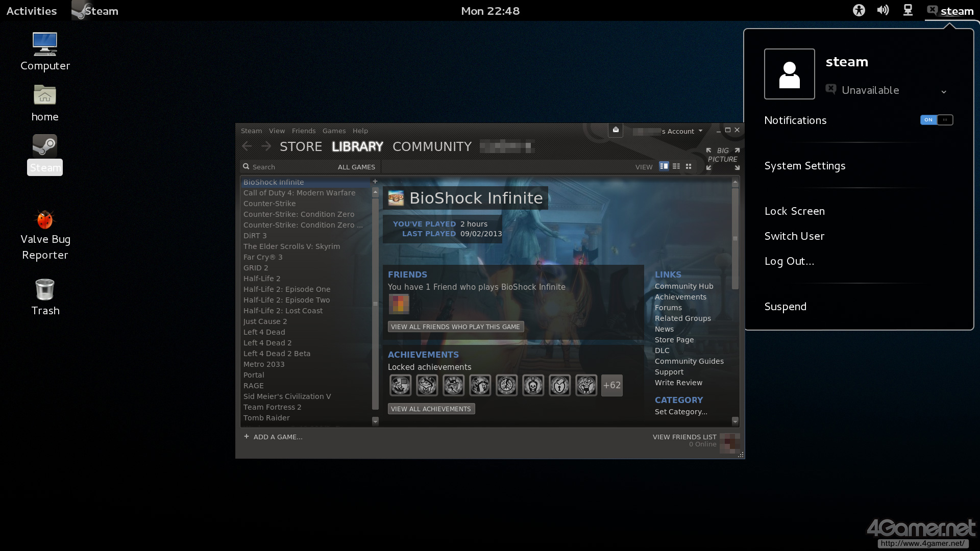Switch to detail view mode icon
Image resolution: width=980 pixels, height=551 pixels.
[x=664, y=166]
